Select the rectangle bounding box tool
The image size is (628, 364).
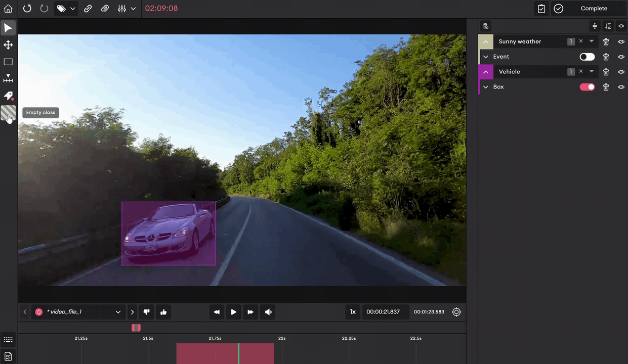(x=8, y=62)
